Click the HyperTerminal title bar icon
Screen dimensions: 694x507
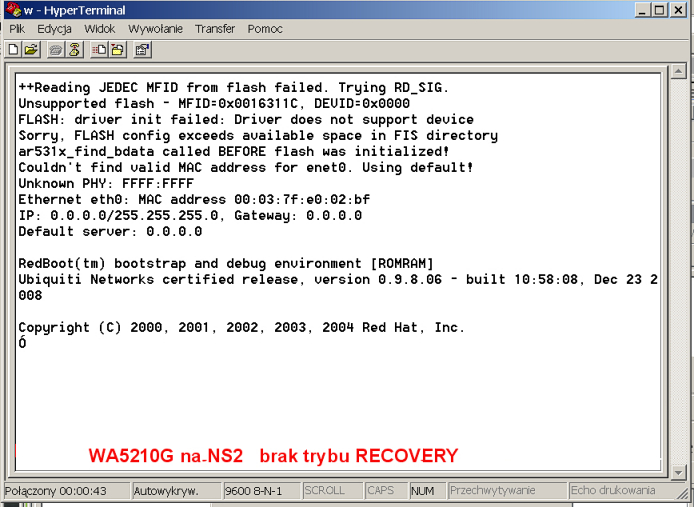point(13,10)
